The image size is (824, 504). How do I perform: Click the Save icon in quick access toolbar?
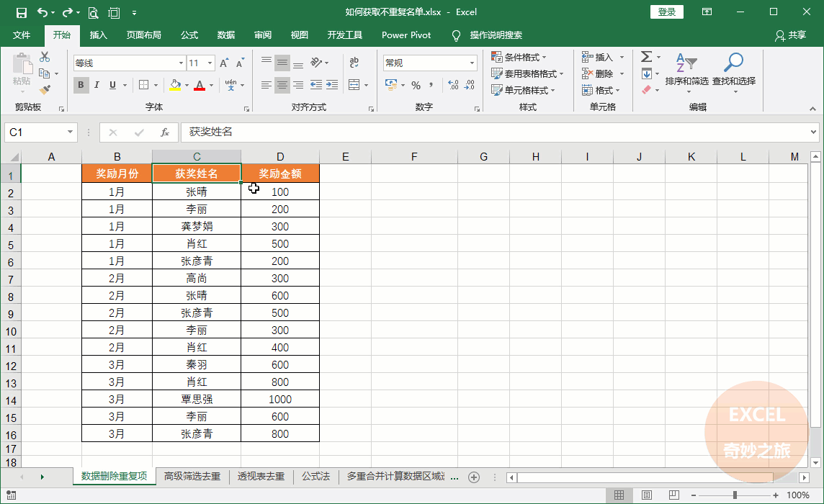pos(21,13)
